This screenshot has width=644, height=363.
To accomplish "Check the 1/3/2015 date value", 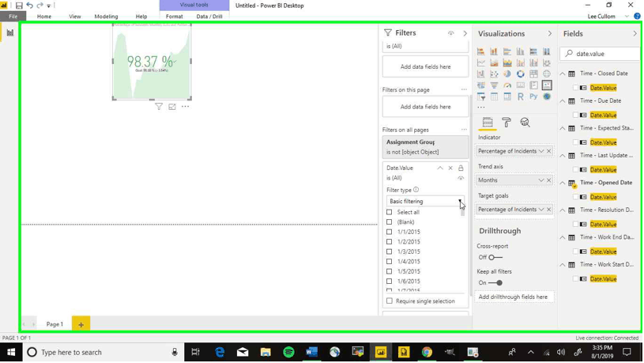I will pos(389,251).
